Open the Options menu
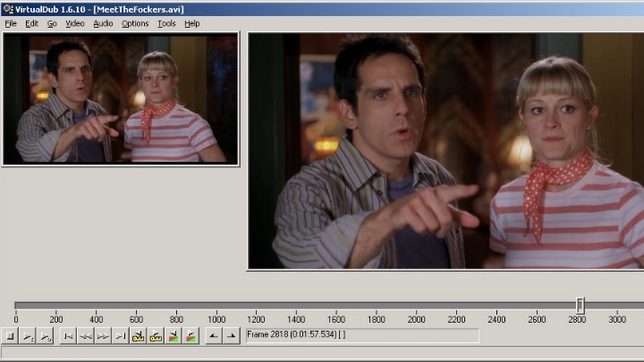This screenshot has height=362, width=644. [x=135, y=23]
